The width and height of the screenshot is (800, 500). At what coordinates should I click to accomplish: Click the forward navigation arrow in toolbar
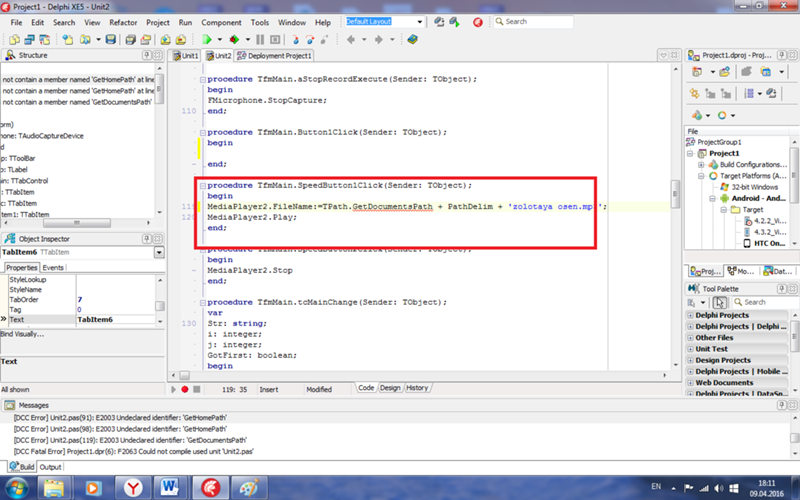[379, 39]
